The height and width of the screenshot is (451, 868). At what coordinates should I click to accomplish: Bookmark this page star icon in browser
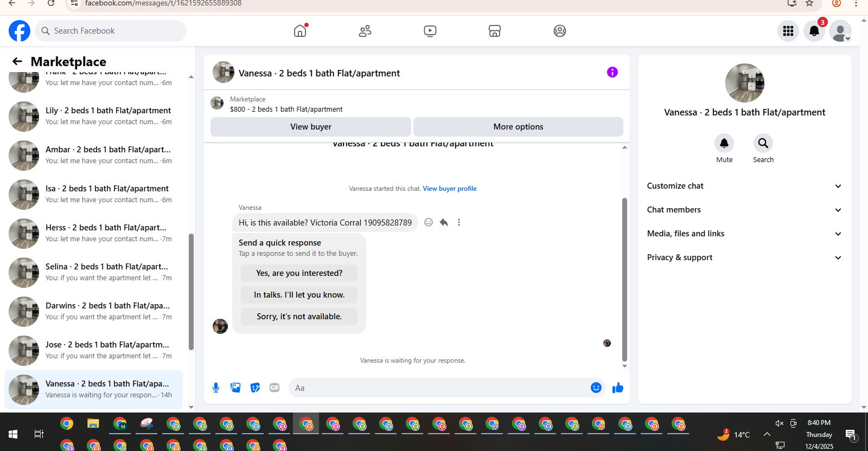click(x=809, y=3)
